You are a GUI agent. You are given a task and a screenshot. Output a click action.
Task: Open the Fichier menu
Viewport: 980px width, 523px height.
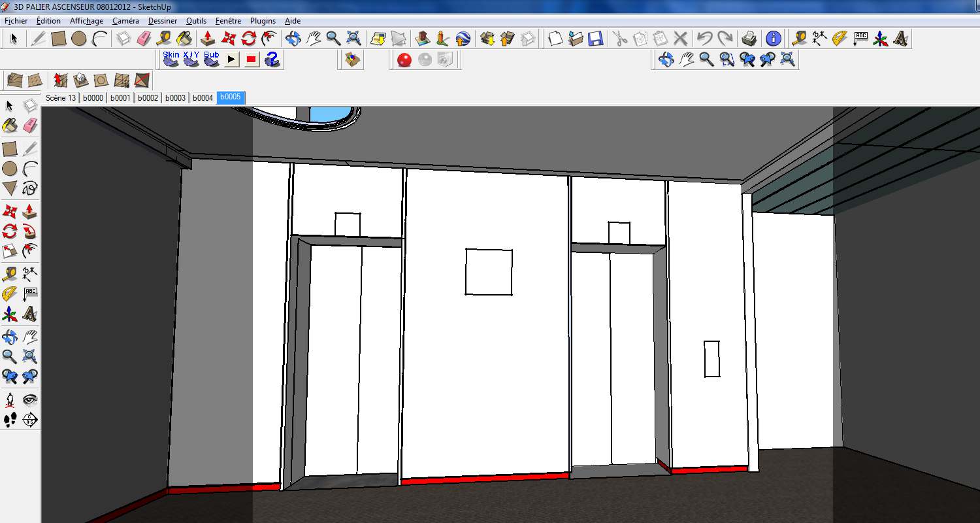tap(16, 21)
